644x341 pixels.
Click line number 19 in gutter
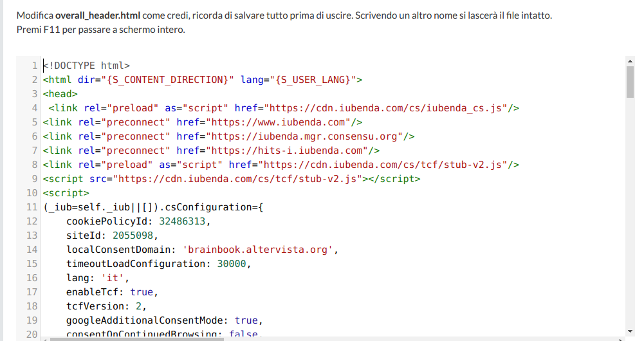[x=32, y=320]
